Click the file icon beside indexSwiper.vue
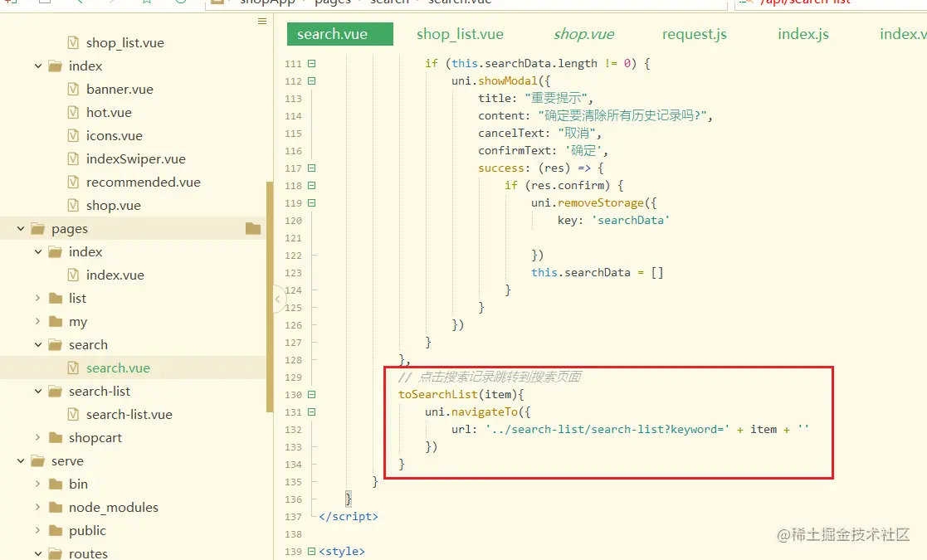 [x=73, y=159]
